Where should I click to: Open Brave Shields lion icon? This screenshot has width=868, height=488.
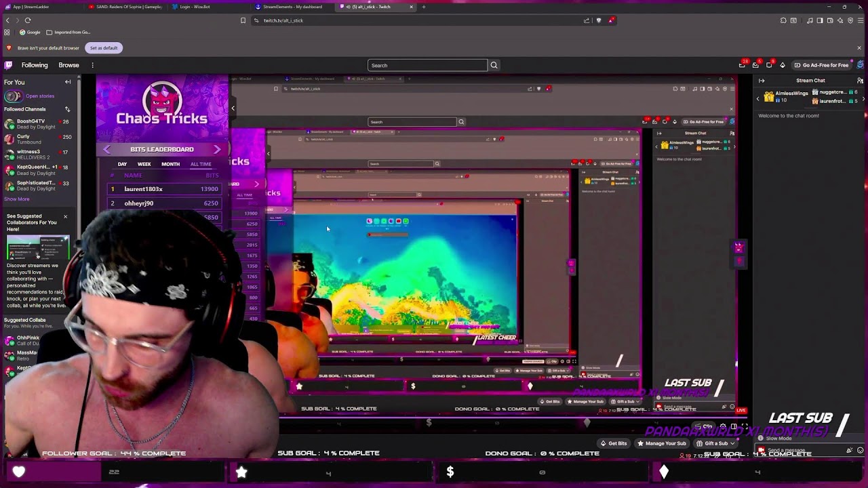pos(598,20)
